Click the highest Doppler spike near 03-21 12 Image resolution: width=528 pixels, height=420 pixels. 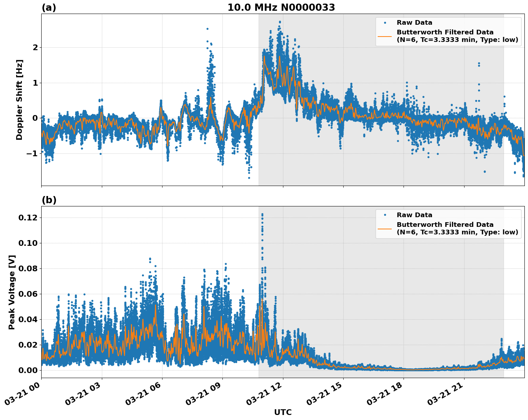279,22
